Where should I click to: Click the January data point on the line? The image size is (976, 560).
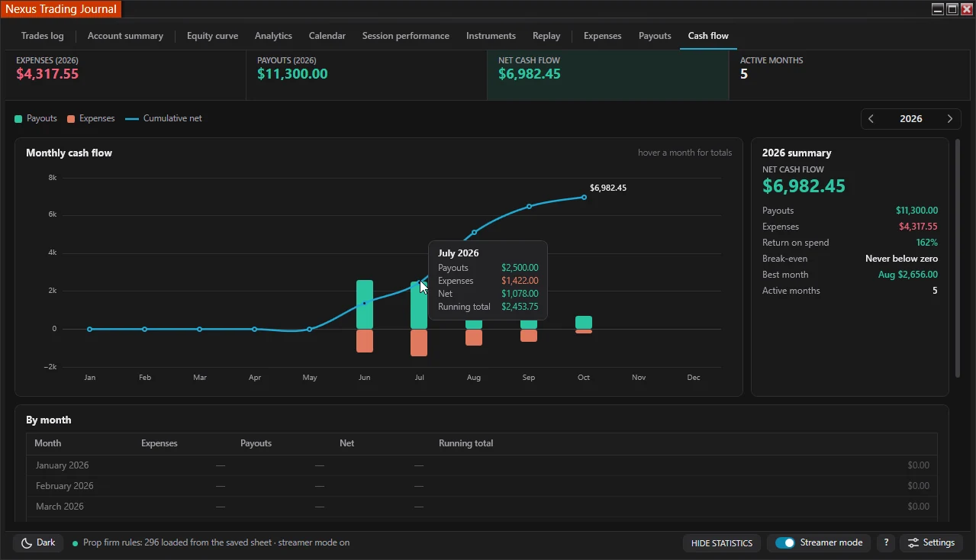point(89,329)
